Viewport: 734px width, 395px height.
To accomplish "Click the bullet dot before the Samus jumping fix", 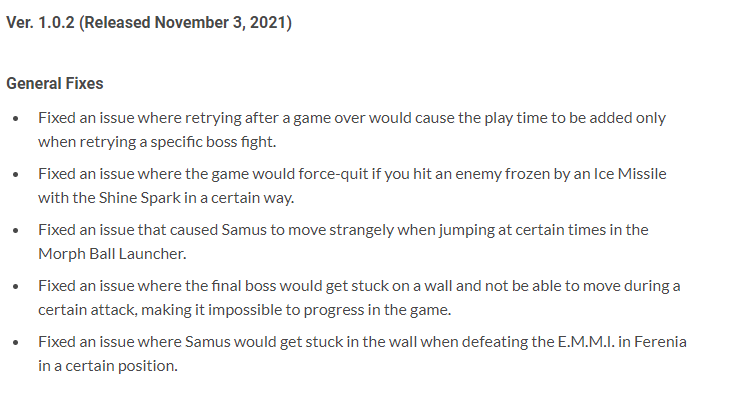I will tap(16, 231).
